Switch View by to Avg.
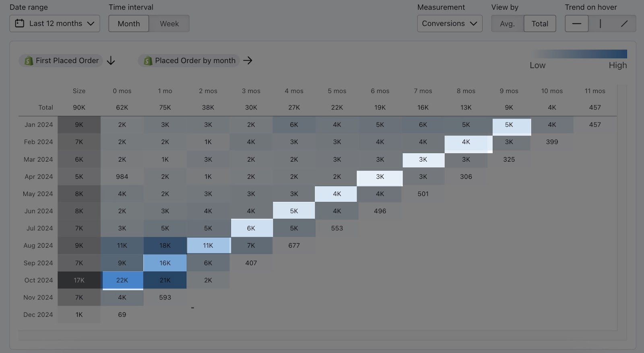The width and height of the screenshot is (644, 353). pos(507,24)
